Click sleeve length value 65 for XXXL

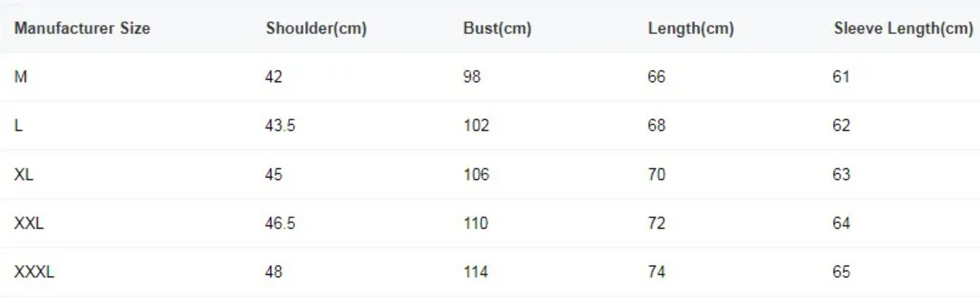[x=841, y=272]
